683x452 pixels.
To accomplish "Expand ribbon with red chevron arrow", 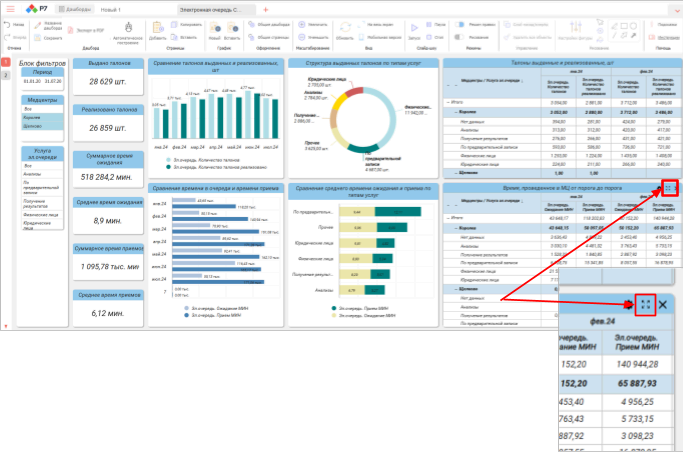I will (678, 10).
